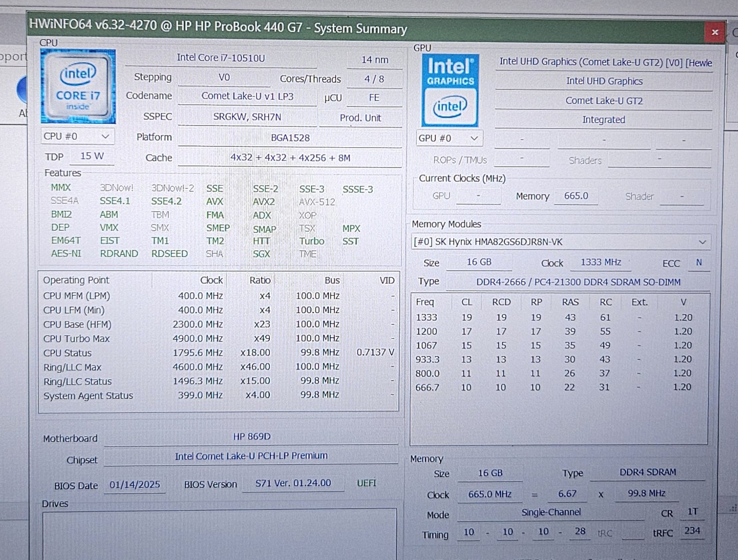
Task: Select the CR value 1T
Action: (692, 512)
